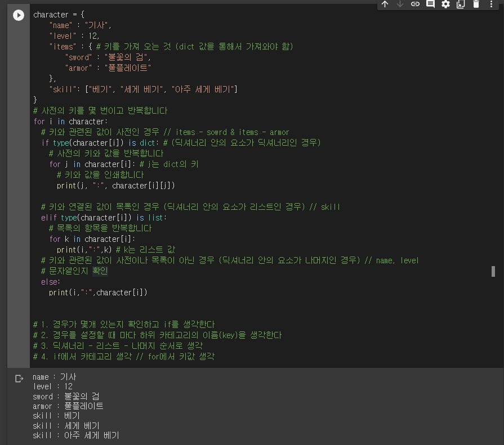Click the output line 'skill : 아주 세게 베기'
This screenshot has height=445, width=504.
(76, 435)
